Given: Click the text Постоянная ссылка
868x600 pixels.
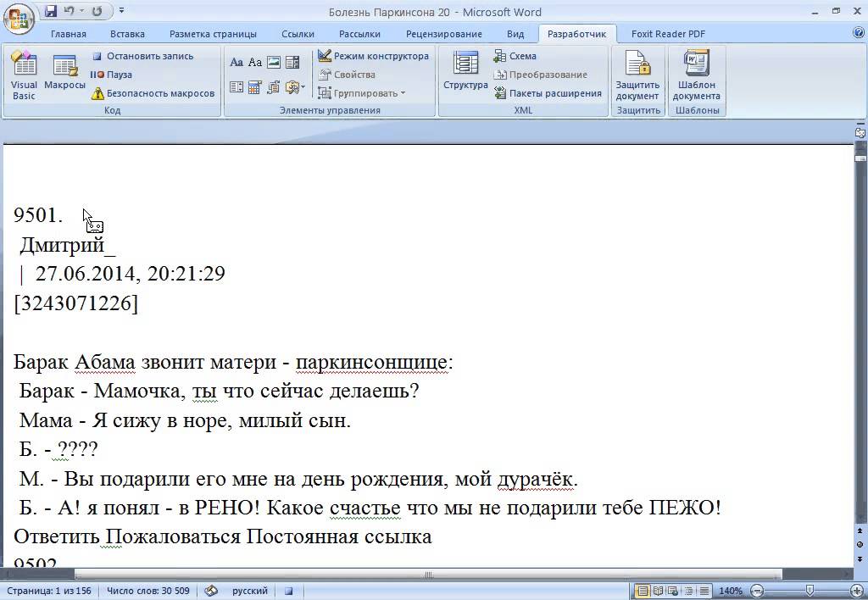Looking at the screenshot, I should click(339, 536).
